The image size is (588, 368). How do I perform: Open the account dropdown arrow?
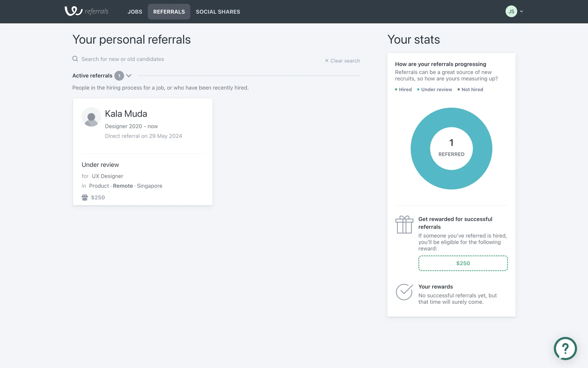522,11
